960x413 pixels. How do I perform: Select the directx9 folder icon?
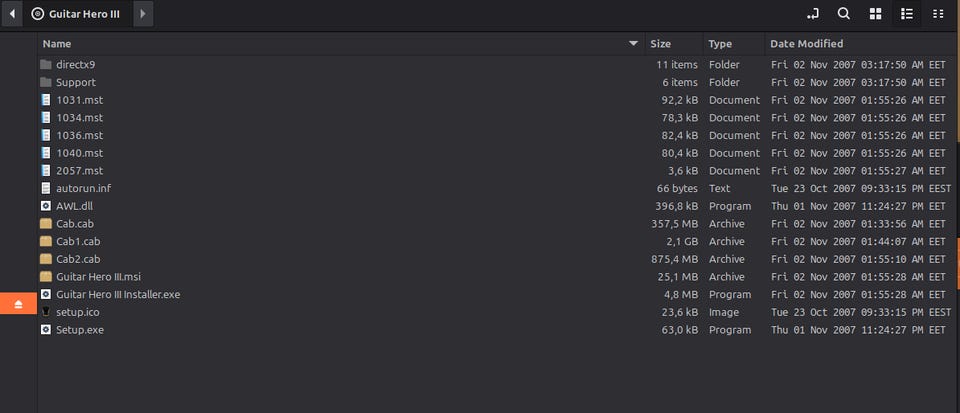(46, 64)
